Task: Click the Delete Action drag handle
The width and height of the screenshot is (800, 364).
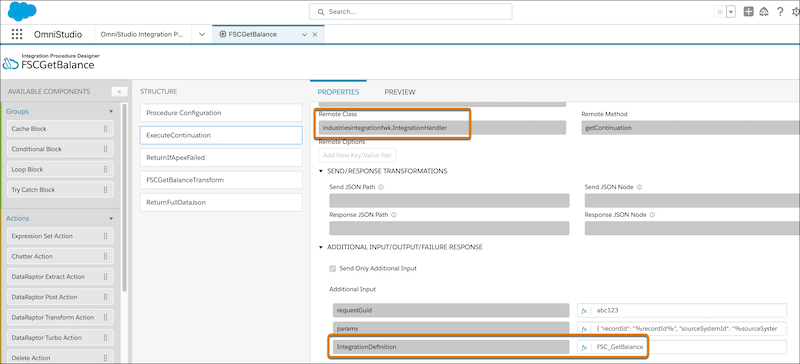Action: [106, 358]
